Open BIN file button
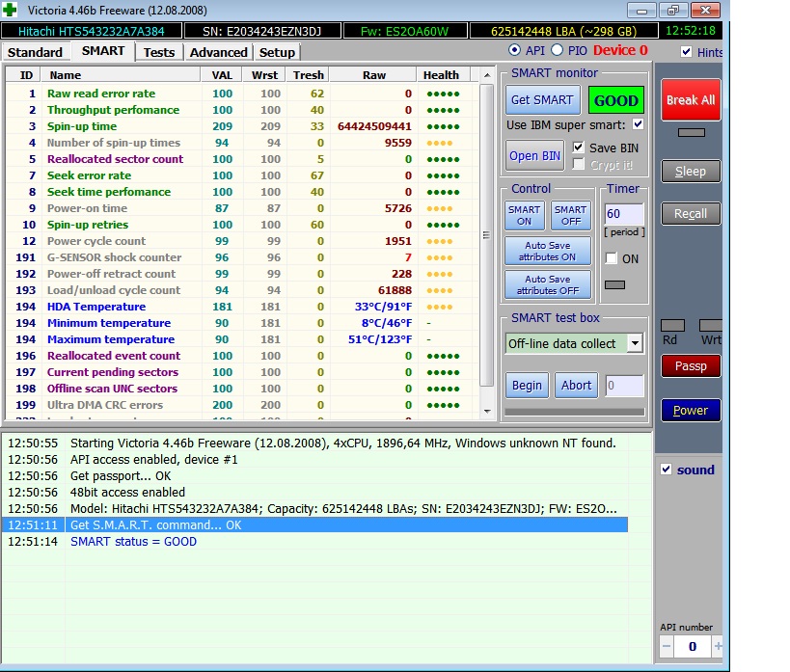Viewport: 790px width, 672px height. pyautogui.click(x=535, y=156)
